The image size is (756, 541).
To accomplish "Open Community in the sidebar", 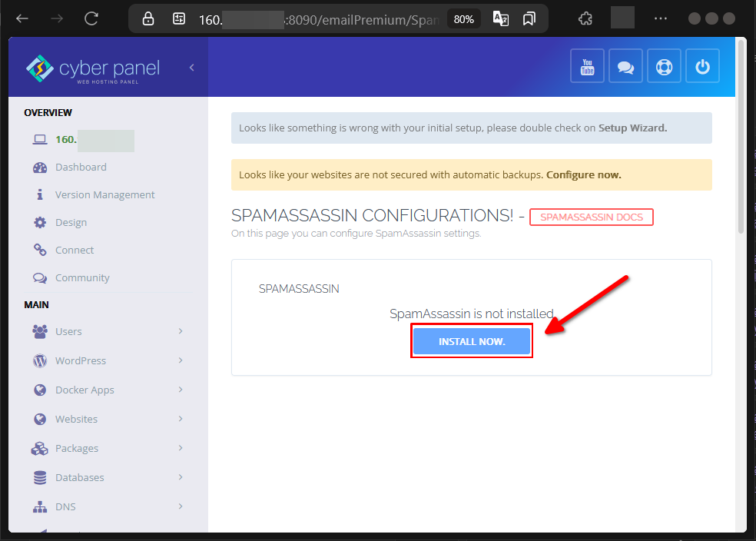I will [x=82, y=278].
